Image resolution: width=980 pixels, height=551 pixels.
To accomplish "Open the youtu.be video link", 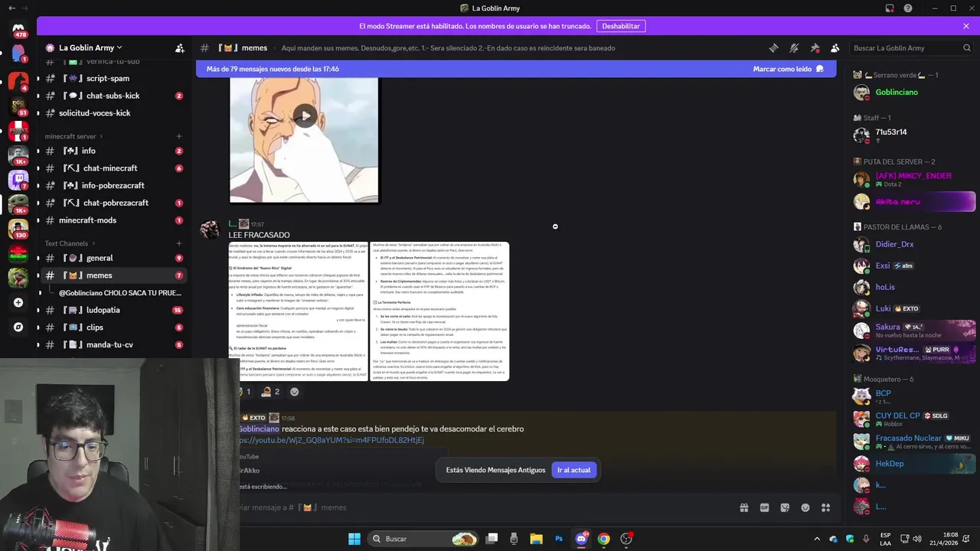I will pyautogui.click(x=332, y=440).
